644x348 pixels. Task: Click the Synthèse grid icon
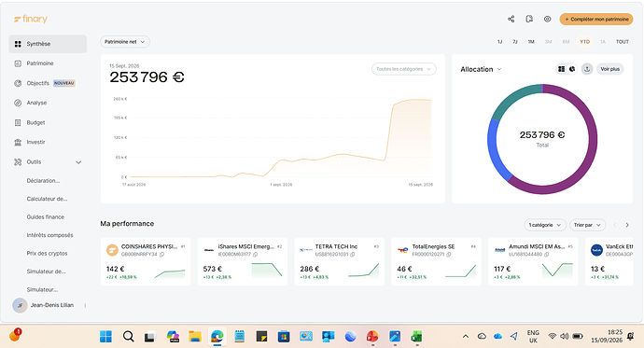tap(18, 44)
